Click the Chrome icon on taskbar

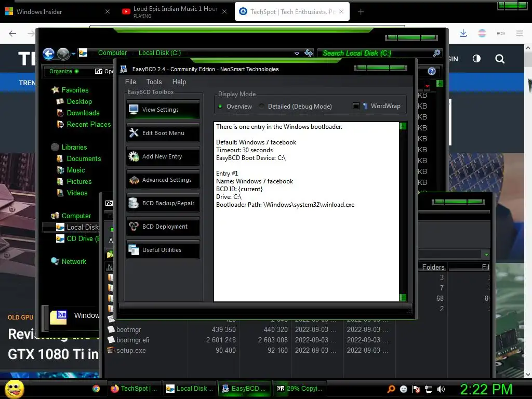click(96, 389)
